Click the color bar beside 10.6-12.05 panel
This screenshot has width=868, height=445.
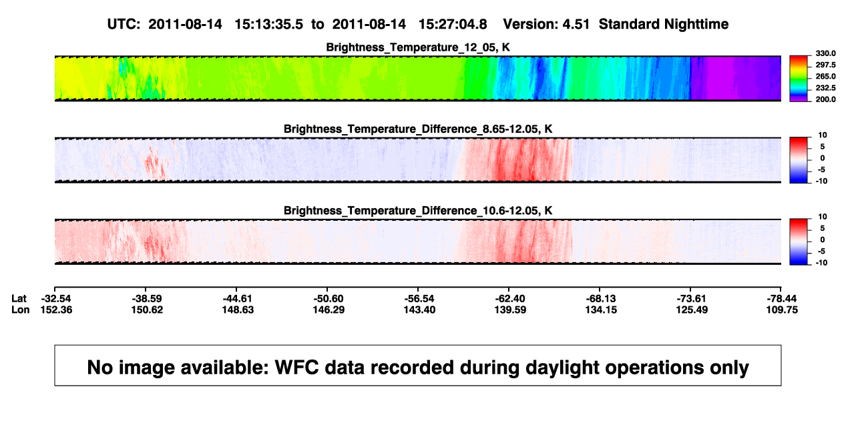click(x=799, y=242)
